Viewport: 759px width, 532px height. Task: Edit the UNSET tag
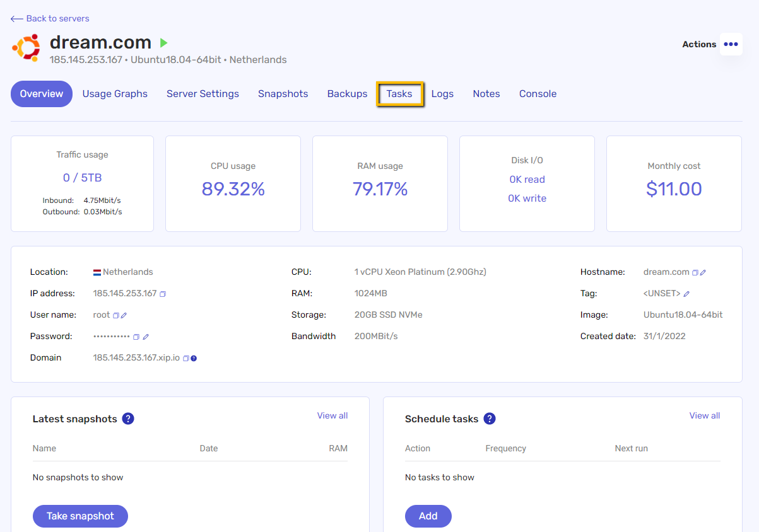(x=686, y=294)
